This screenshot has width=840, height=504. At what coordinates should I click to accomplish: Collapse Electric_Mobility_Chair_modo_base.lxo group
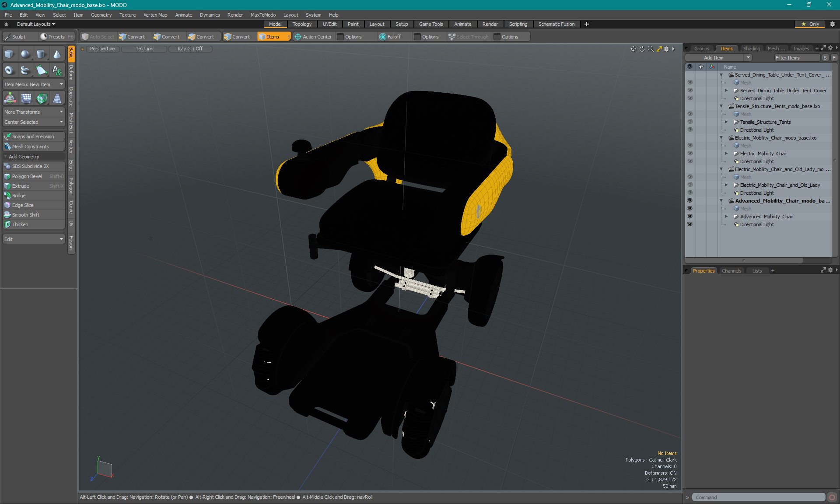coord(721,138)
